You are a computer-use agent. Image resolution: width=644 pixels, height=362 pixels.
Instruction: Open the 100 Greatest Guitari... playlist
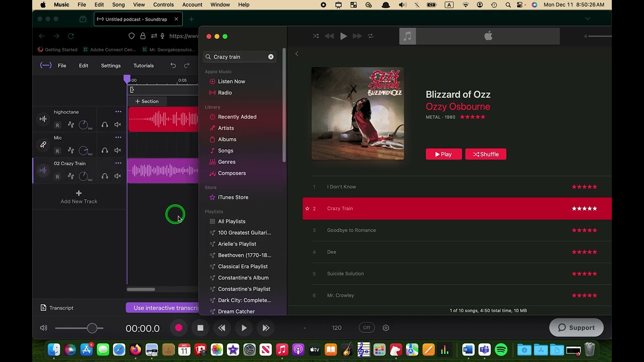(x=244, y=233)
